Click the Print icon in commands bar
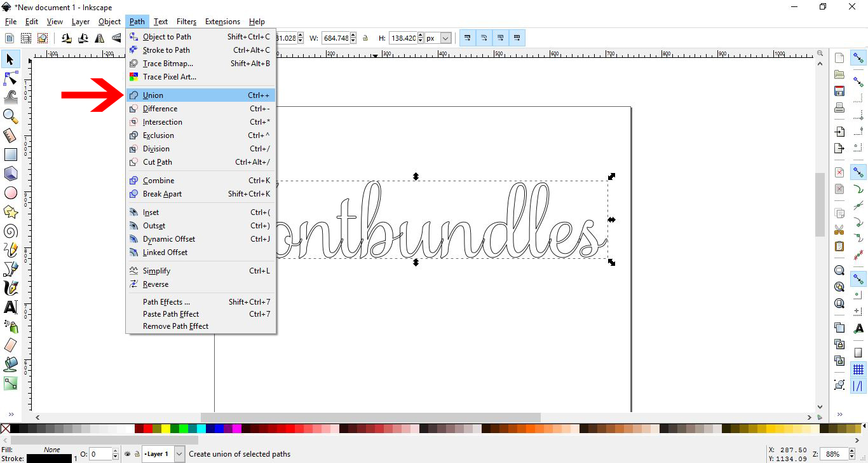The width and height of the screenshot is (868, 463). [839, 107]
